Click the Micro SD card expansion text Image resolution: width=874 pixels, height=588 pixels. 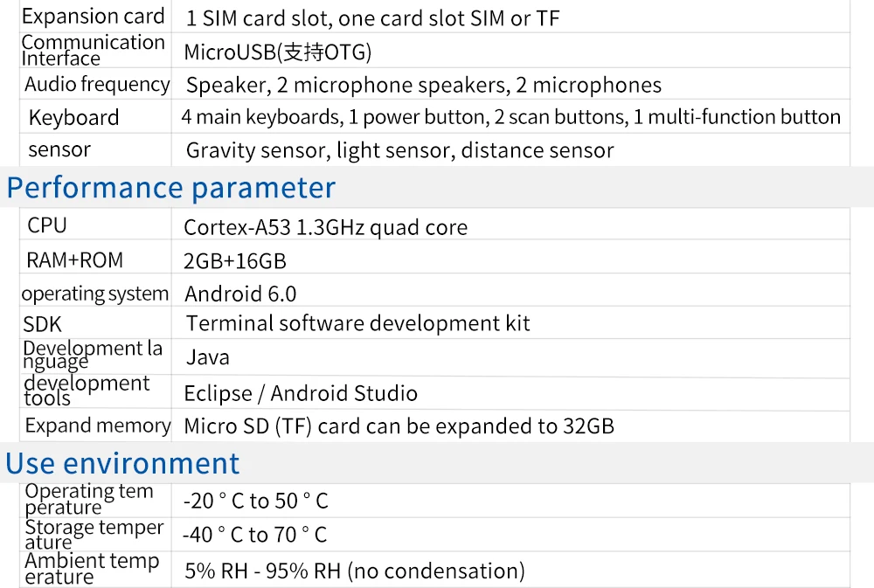click(399, 426)
